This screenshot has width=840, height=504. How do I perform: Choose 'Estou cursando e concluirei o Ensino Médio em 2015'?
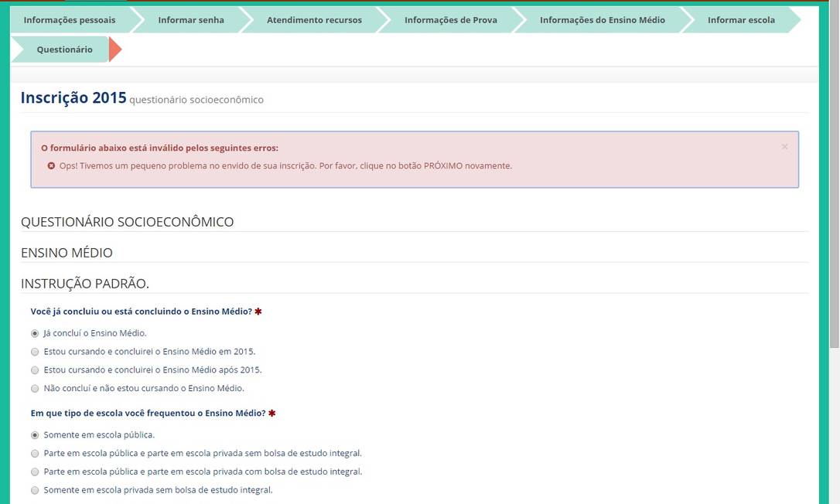(x=35, y=352)
